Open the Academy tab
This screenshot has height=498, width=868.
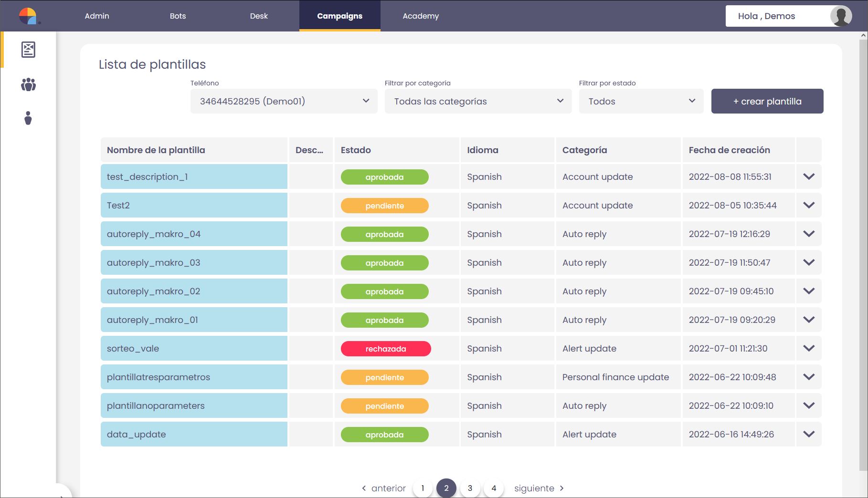click(421, 16)
